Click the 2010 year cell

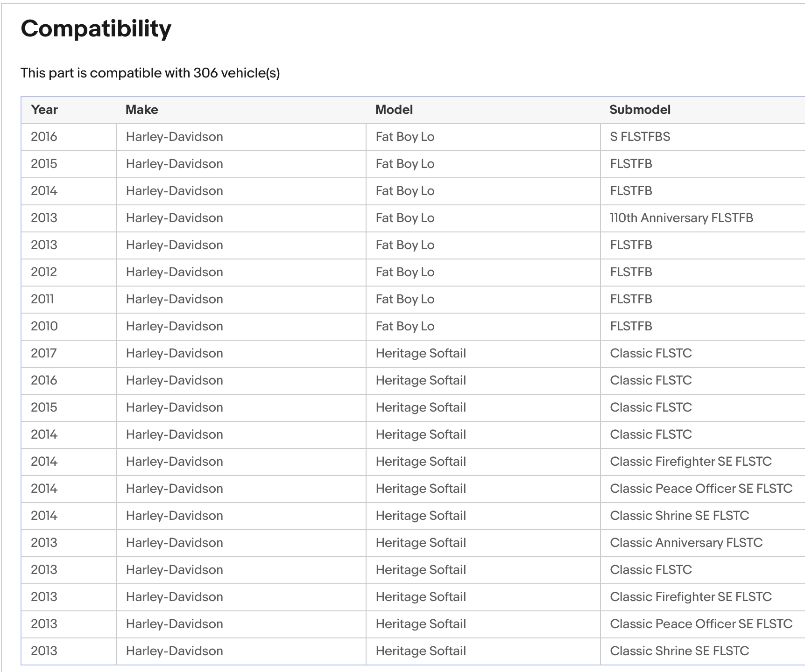[x=44, y=326]
